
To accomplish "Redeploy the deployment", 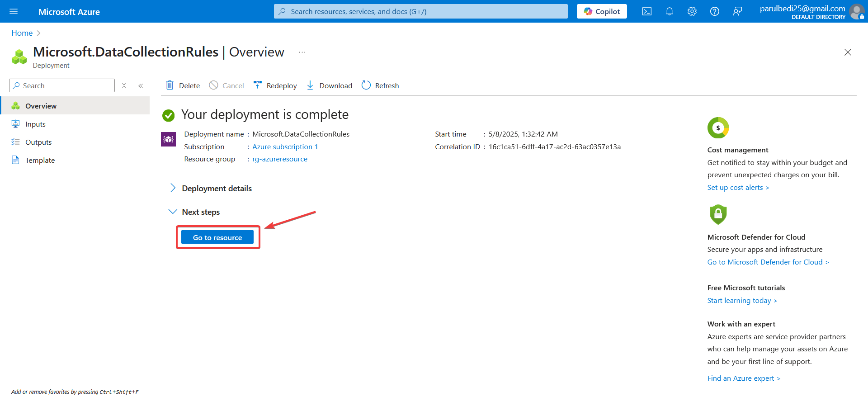I will (x=275, y=85).
